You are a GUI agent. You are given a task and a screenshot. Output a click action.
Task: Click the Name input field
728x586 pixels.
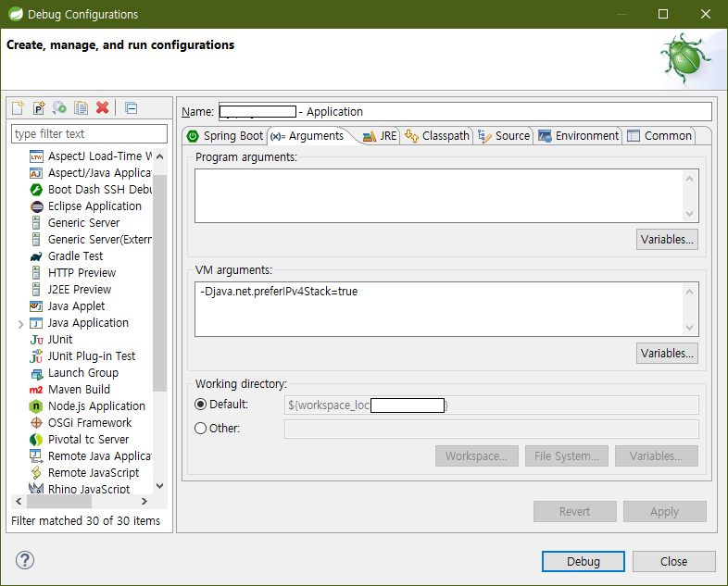click(x=465, y=111)
